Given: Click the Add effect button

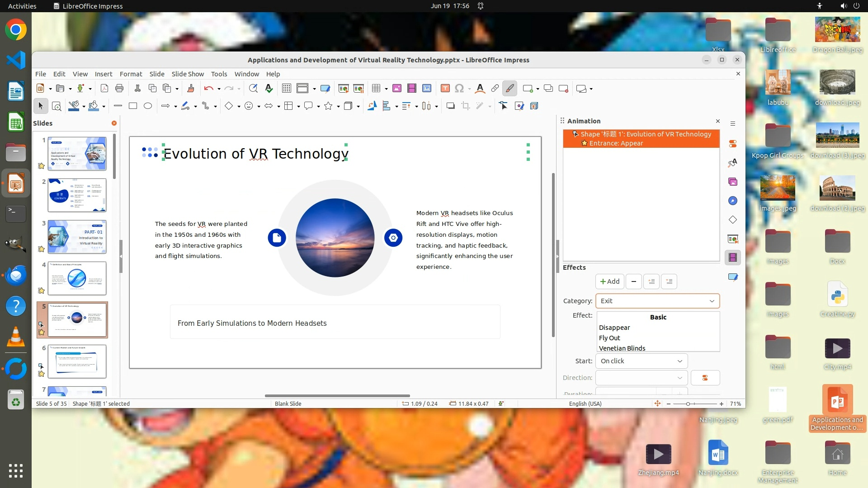Looking at the screenshot, I should (609, 282).
